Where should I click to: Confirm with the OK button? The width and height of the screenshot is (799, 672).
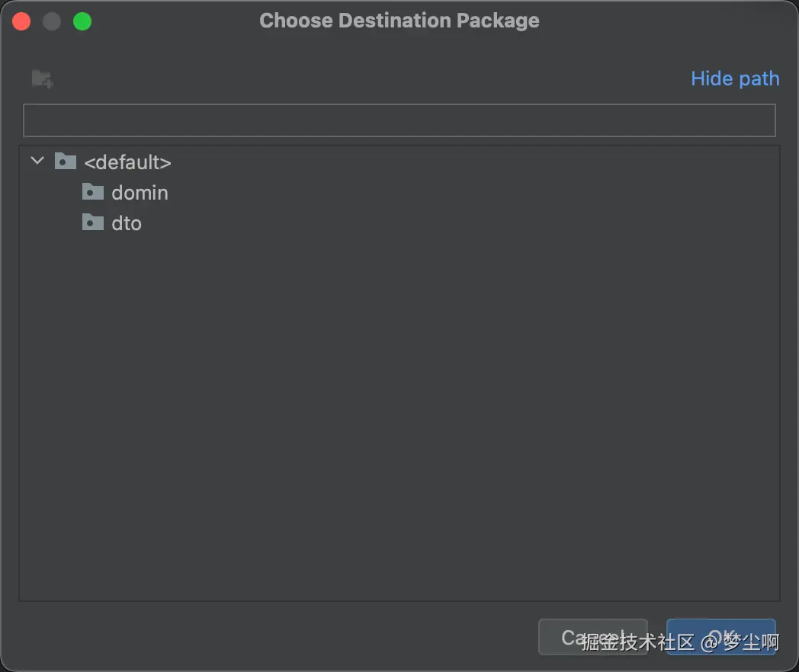pos(720,637)
